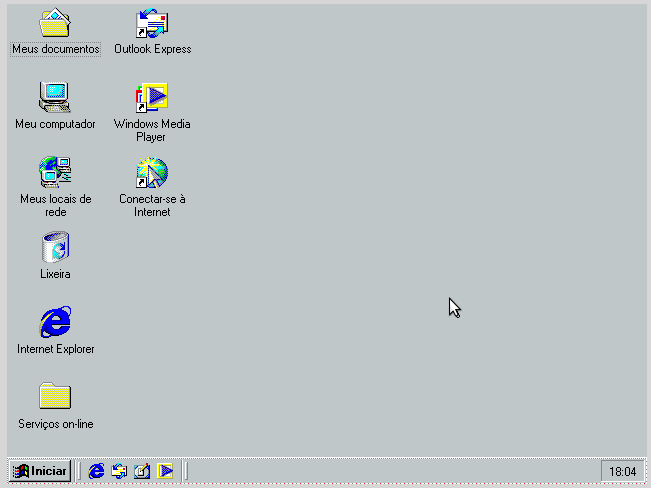
Task: Select the Conectar-se à Internet shortcut icon
Action: (152, 172)
